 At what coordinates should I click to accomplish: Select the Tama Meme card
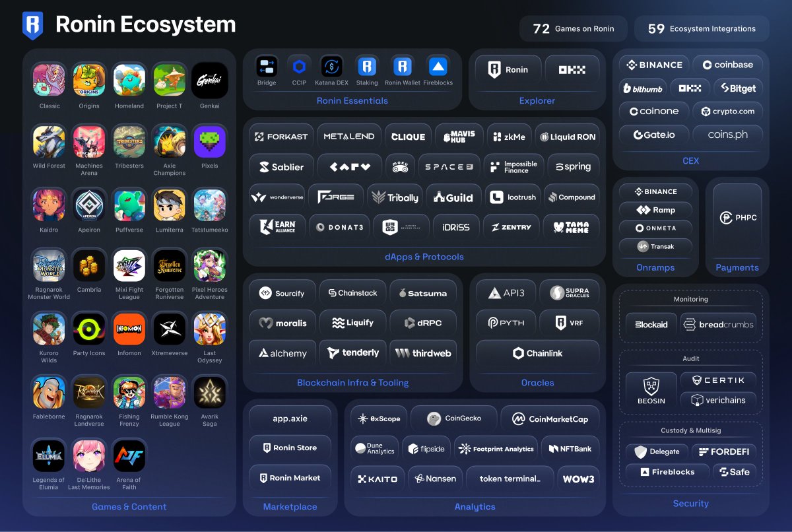(571, 227)
